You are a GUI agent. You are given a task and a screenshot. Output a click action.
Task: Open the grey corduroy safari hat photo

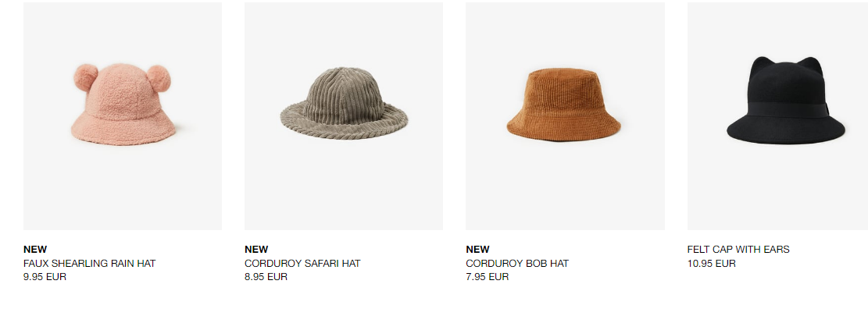343,116
